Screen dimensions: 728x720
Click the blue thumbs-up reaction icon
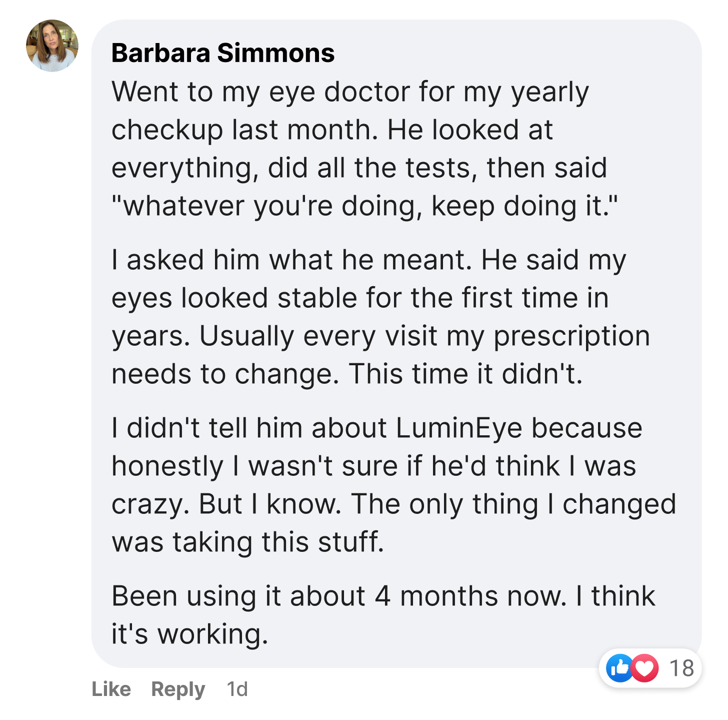click(x=619, y=668)
